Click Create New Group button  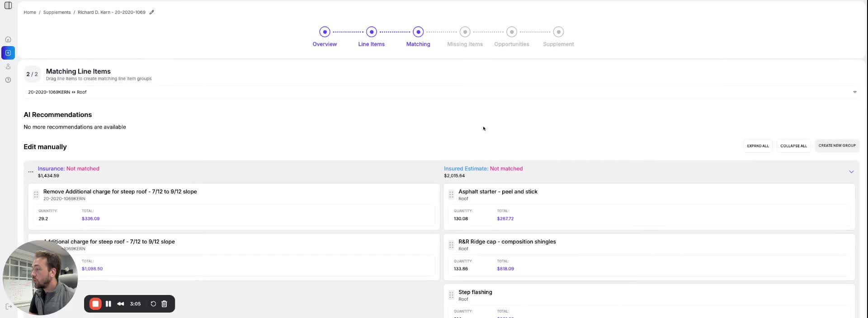[x=837, y=145]
